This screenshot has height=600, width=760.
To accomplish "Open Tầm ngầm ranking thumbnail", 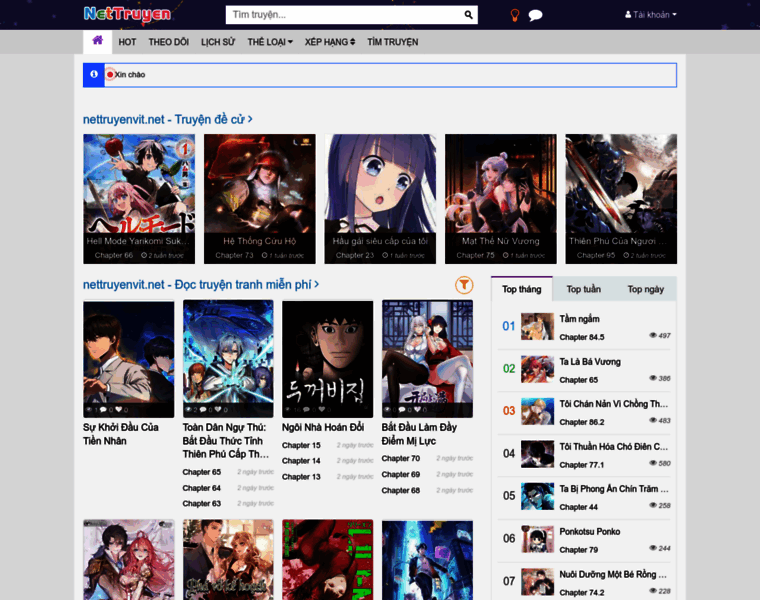I will [537, 326].
